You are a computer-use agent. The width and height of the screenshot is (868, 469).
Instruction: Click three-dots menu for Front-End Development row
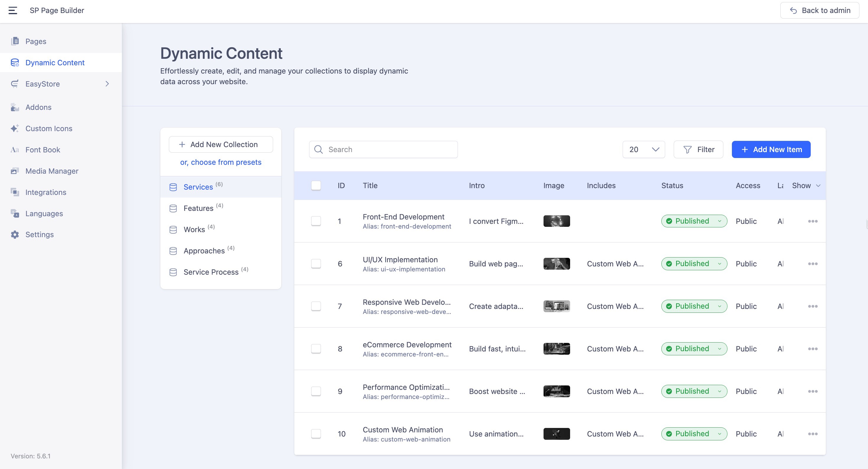pos(812,221)
